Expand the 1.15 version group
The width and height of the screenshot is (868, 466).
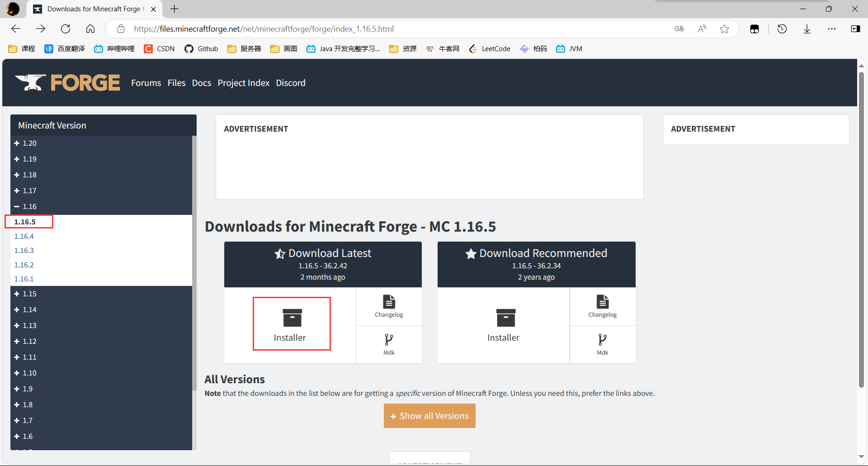tap(25, 294)
